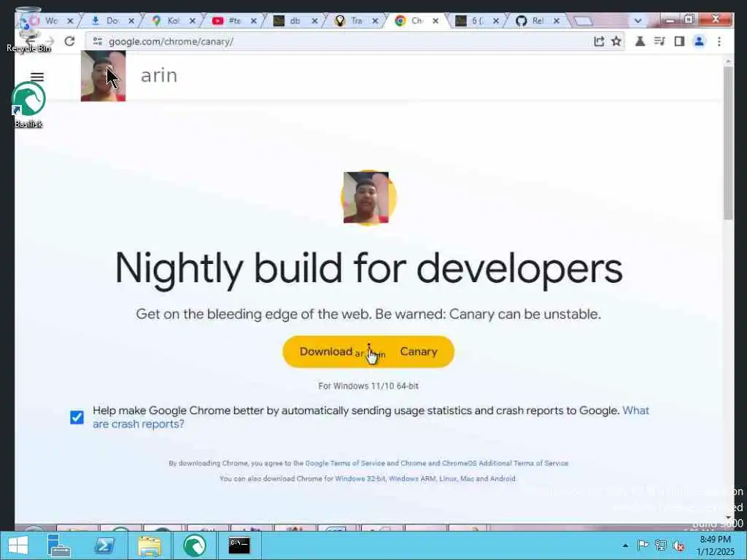Bookmark this page with the star icon

[x=616, y=42]
